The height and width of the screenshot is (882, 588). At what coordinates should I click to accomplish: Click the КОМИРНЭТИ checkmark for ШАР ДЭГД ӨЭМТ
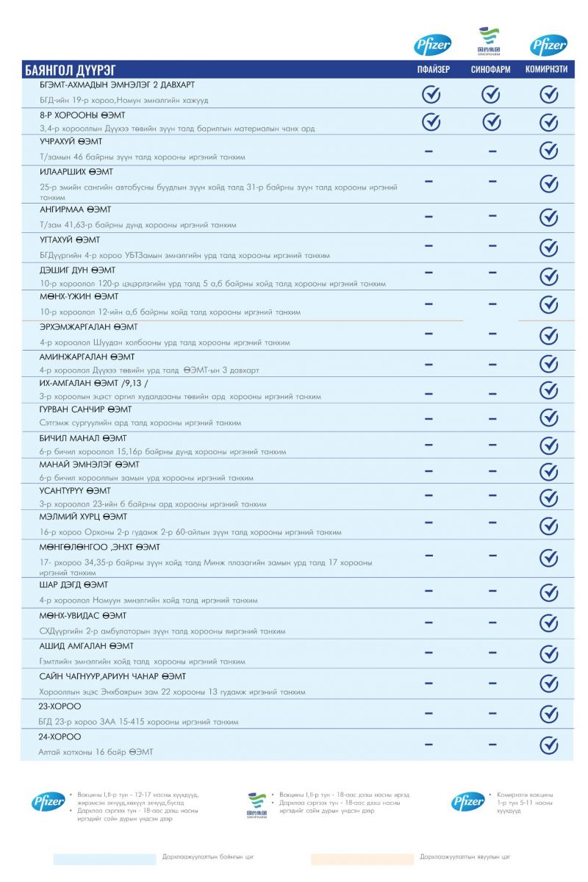(x=548, y=592)
